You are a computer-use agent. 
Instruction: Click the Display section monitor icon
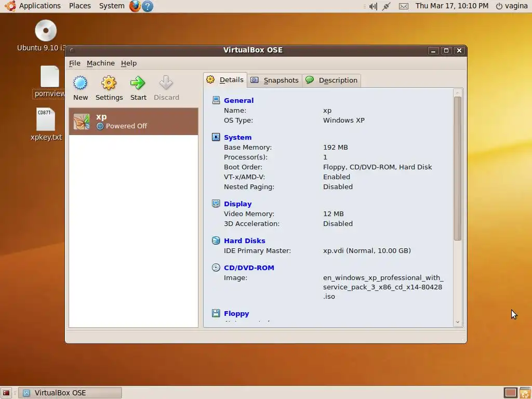(216, 204)
